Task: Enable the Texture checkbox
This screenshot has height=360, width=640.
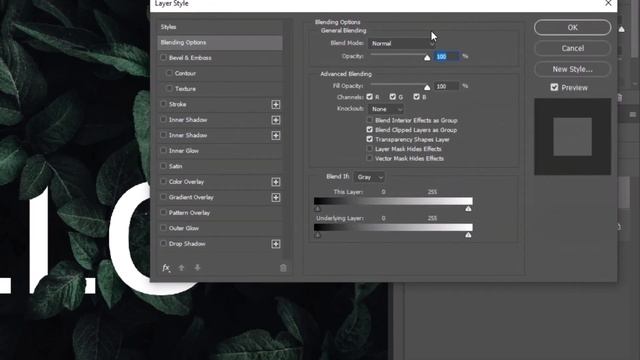Action: [169, 89]
